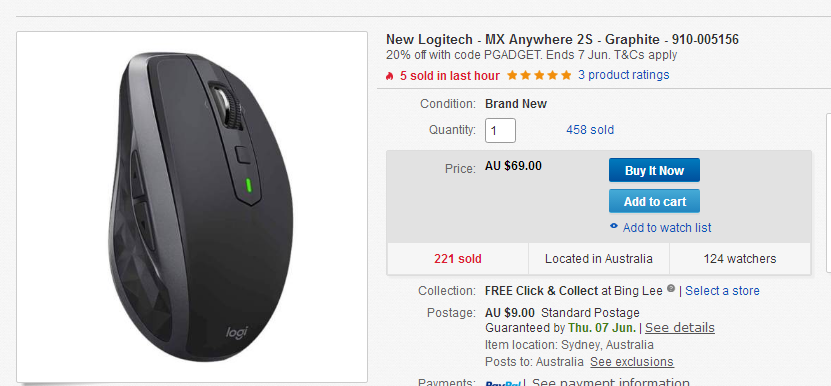Open See payment information link
The height and width of the screenshot is (386, 831).
tap(611, 382)
